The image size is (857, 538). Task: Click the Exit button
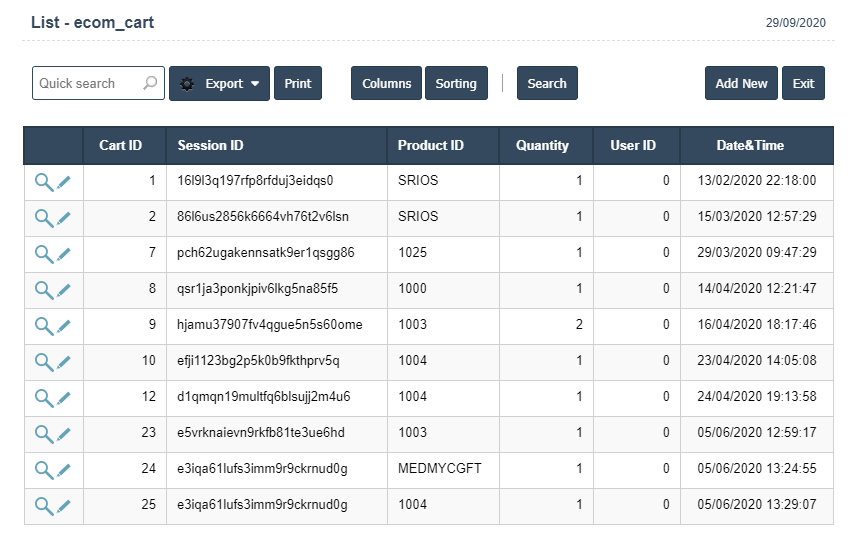click(803, 84)
